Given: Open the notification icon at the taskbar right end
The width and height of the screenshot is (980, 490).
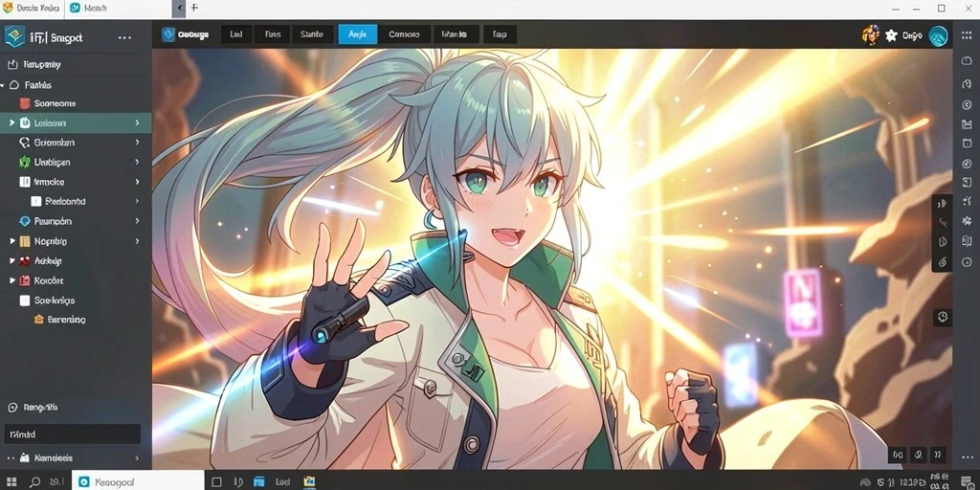Looking at the screenshot, I should (x=968, y=482).
